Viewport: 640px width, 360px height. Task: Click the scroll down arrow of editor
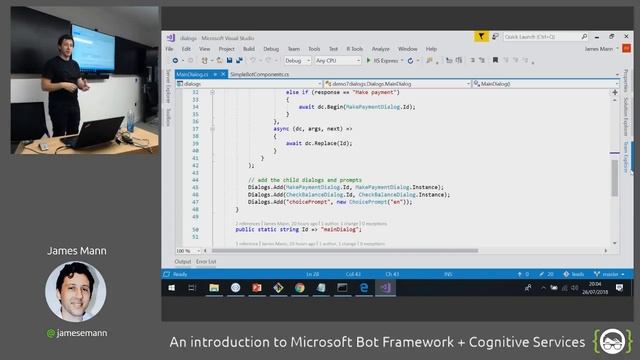[x=615, y=243]
